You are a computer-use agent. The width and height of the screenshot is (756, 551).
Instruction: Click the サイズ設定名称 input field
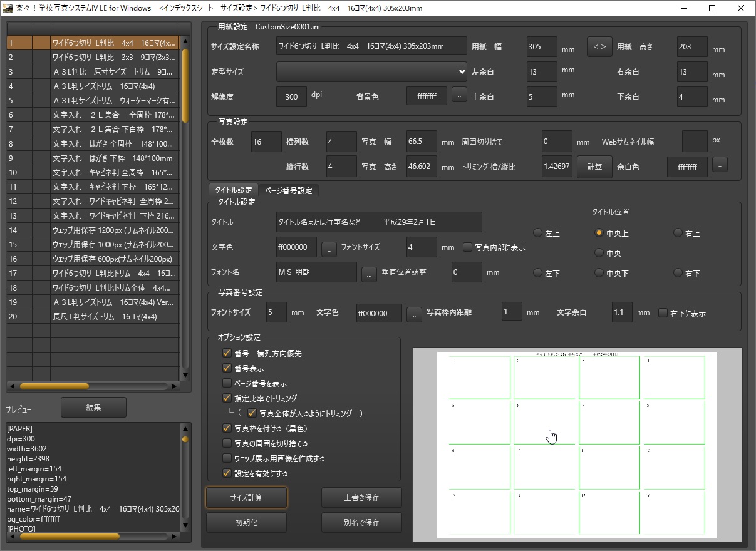point(372,46)
